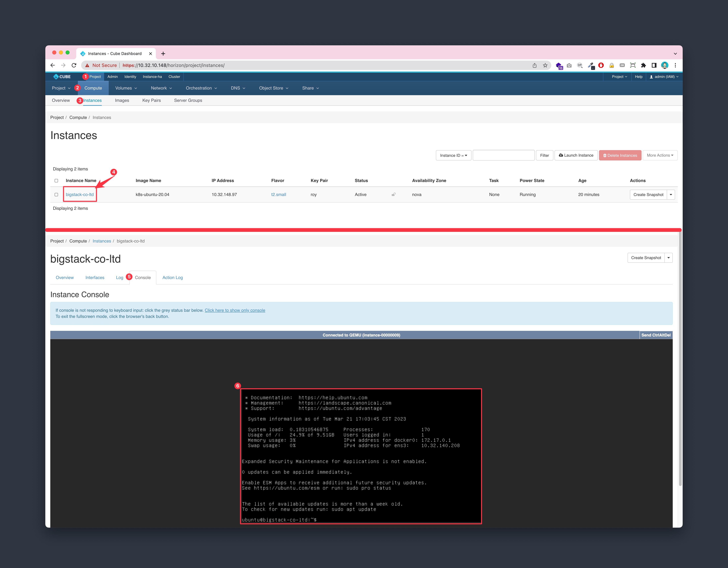Click Send CtrlAltDel on the console bar
Image resolution: width=728 pixels, height=568 pixels.
(656, 335)
